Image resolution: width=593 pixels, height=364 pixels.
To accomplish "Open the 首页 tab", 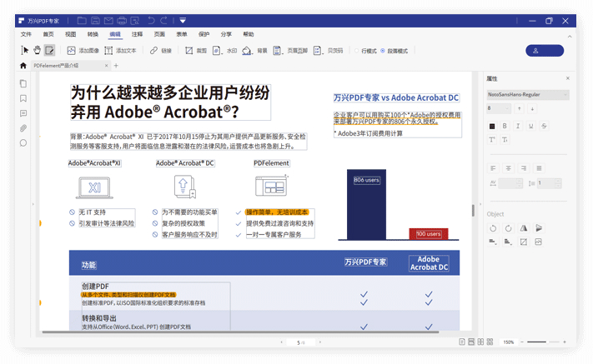I will coord(48,34).
